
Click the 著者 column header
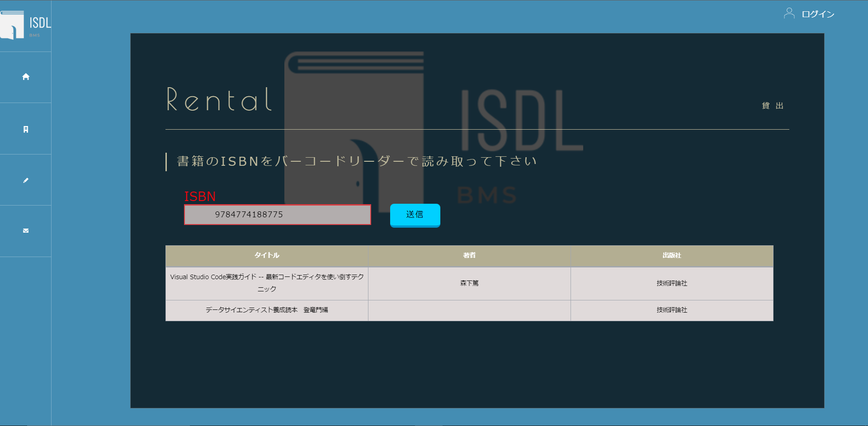pos(469,256)
